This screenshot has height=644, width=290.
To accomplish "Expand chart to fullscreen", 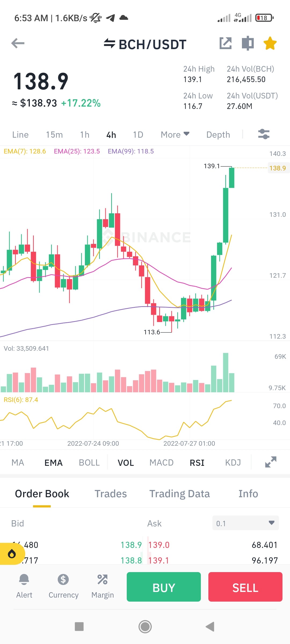I will coord(271,462).
